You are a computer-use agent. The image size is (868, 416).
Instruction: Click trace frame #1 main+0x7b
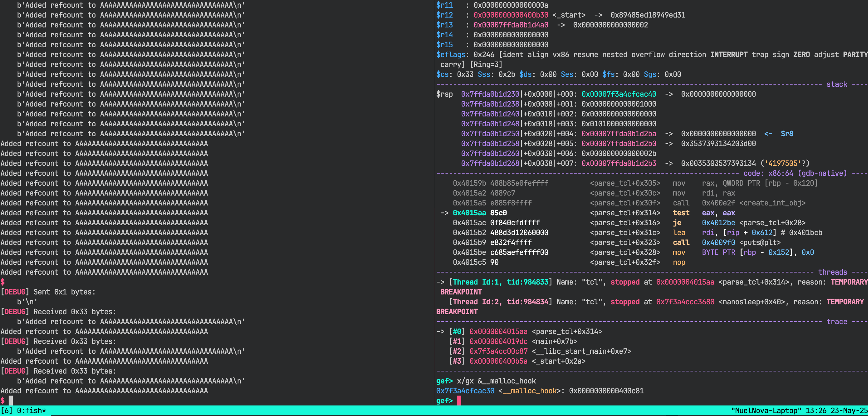(x=513, y=342)
